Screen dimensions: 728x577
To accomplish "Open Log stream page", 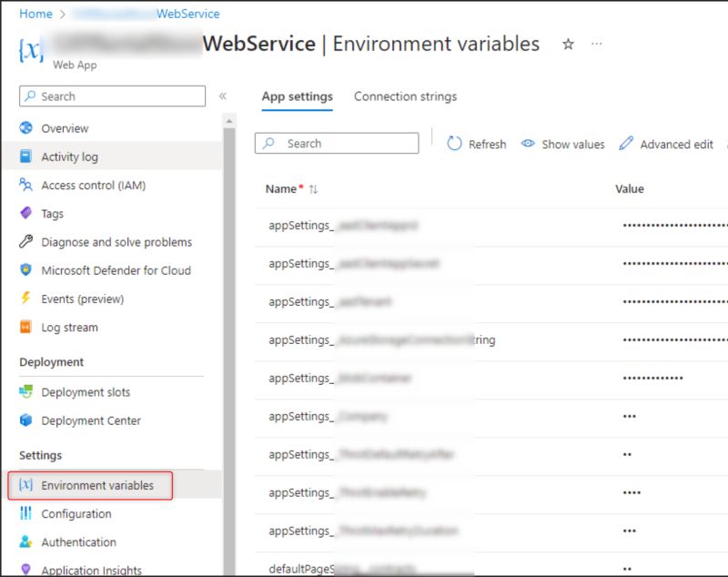I will pos(70,328).
